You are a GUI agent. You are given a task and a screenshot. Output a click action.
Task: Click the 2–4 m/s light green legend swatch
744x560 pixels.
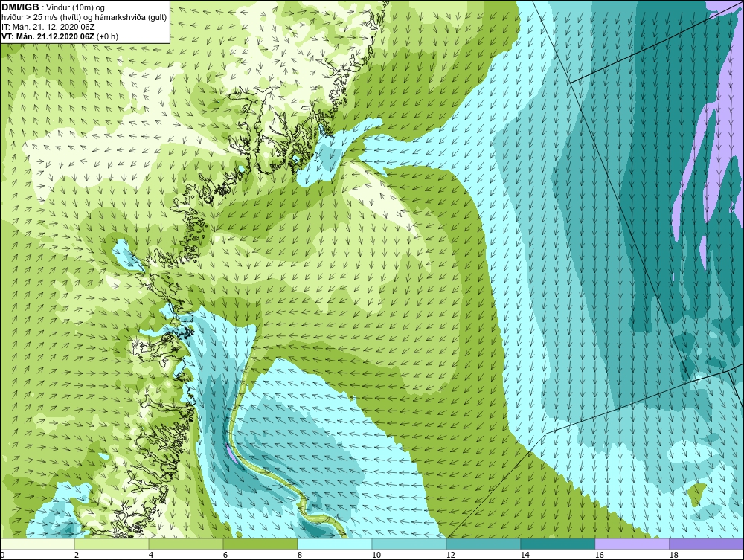pos(112,544)
